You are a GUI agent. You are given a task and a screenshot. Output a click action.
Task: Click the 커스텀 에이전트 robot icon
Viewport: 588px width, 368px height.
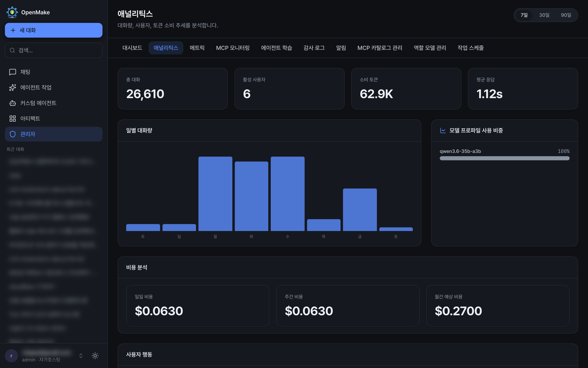coord(13,103)
